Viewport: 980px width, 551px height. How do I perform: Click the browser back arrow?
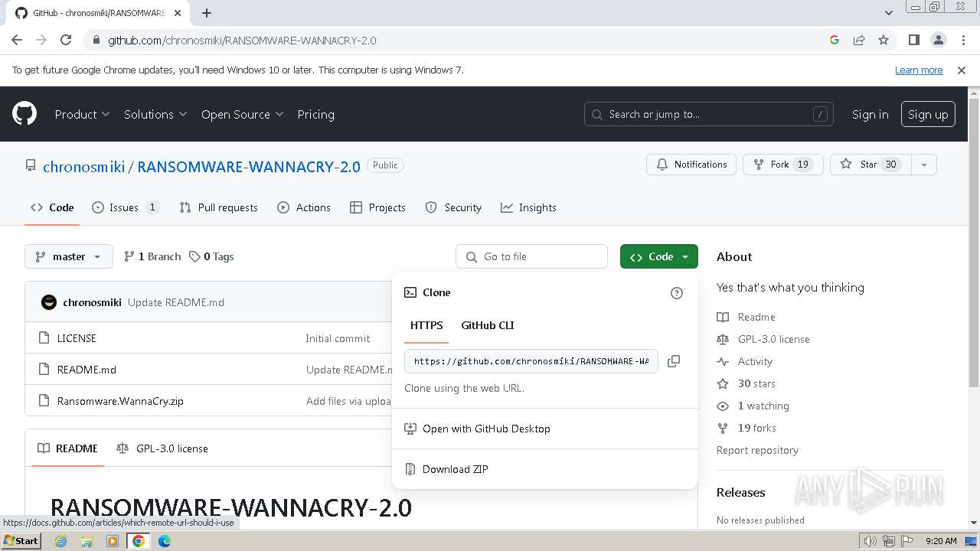[17, 40]
